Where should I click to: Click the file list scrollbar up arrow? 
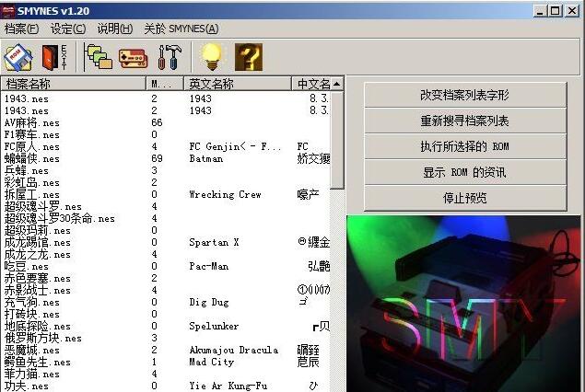tap(337, 84)
